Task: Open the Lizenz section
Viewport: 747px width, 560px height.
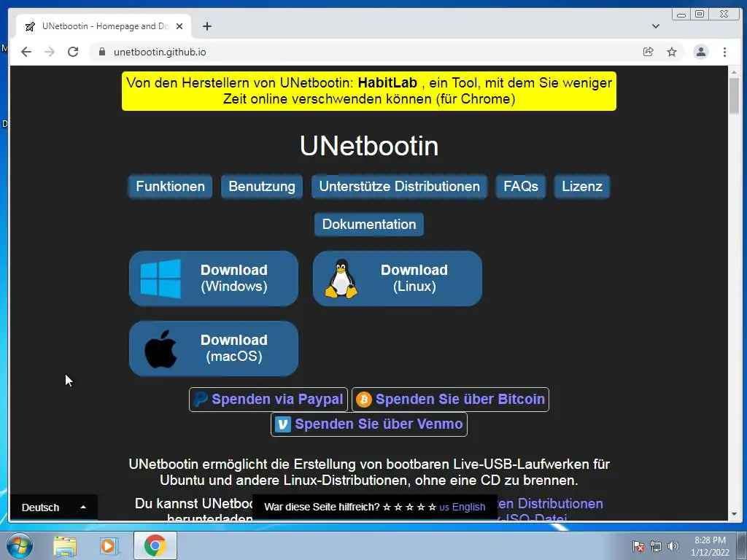Action: [581, 186]
